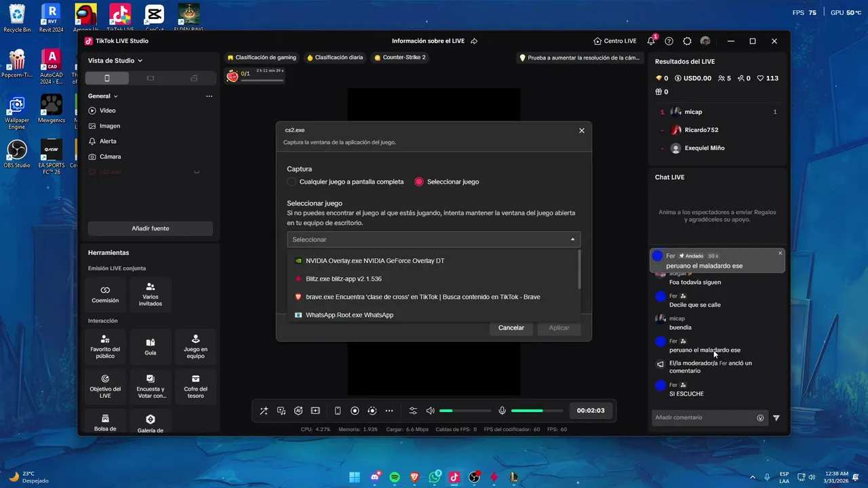The width and height of the screenshot is (868, 488).
Task: Open the notifications bell in title bar
Action: (651, 41)
